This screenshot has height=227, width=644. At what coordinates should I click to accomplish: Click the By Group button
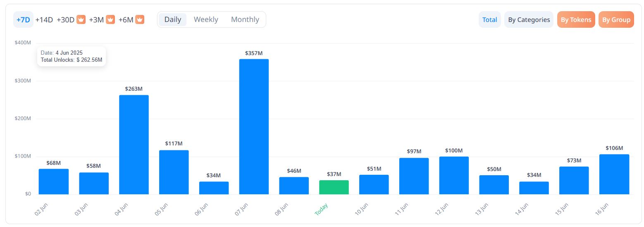pos(616,19)
